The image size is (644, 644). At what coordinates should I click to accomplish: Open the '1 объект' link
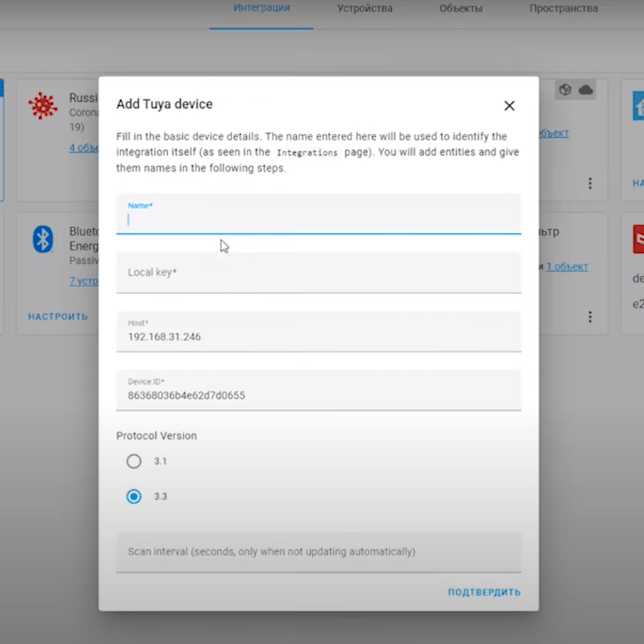[x=566, y=267]
